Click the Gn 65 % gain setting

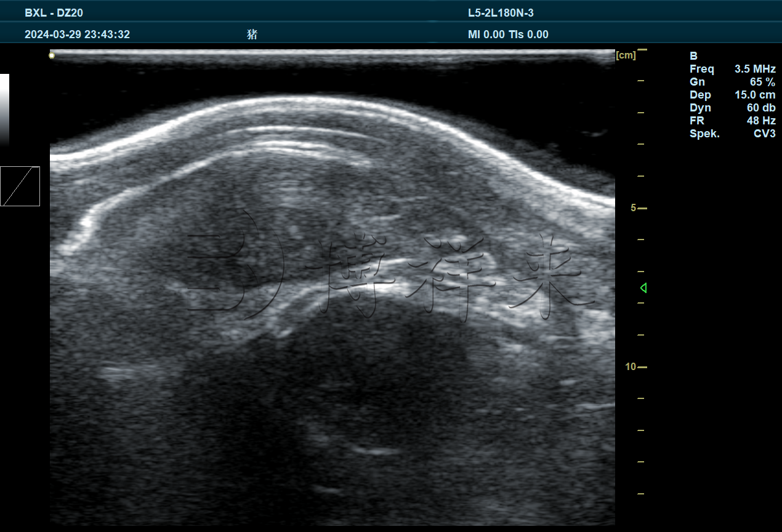(732, 82)
